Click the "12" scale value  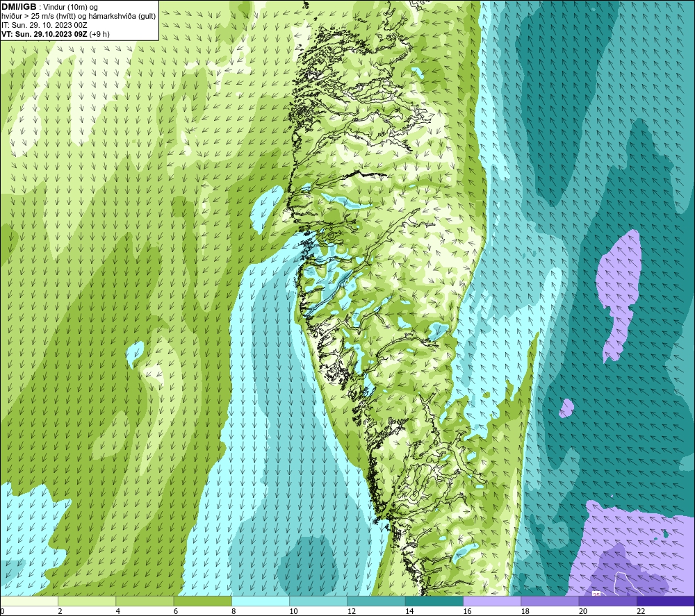(352, 611)
